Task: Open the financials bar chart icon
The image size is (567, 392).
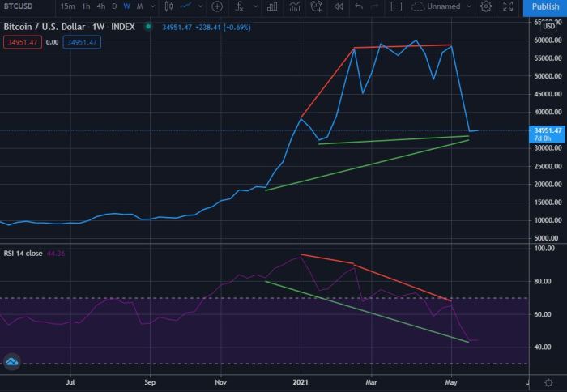Action: (x=272, y=6)
